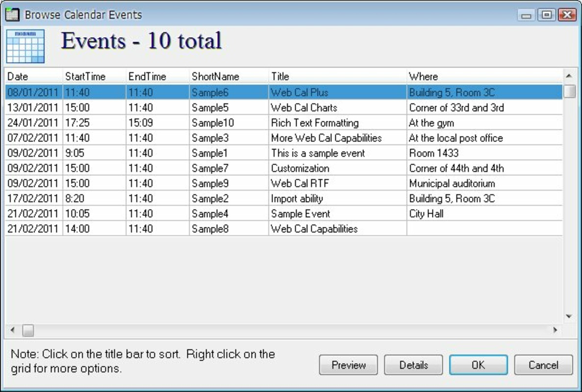Screen dimensions: 582x392
Task: Click start time 14:00 cell
Action: (94, 229)
